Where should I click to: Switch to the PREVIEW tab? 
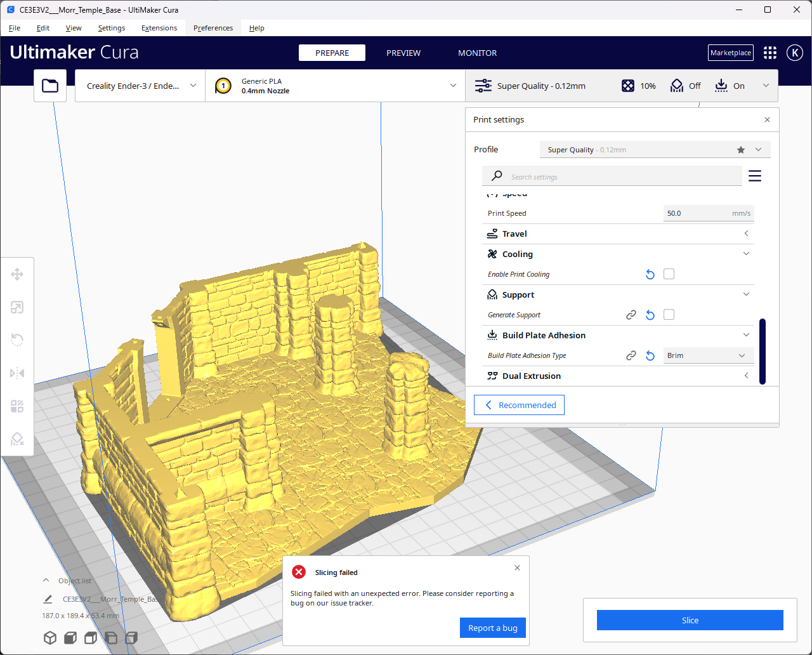(403, 53)
